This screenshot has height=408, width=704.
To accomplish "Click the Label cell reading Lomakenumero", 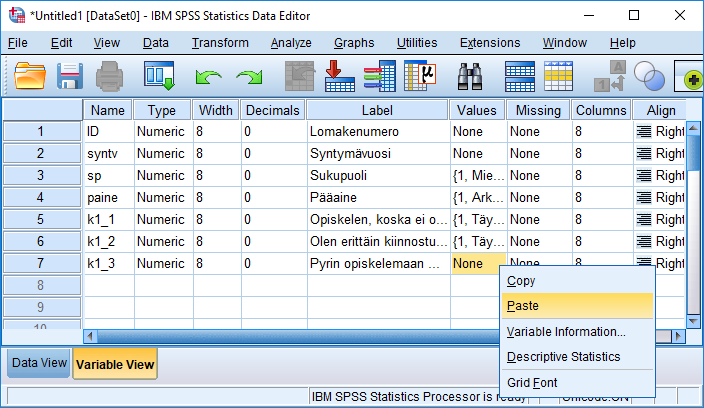I will pos(378,132).
